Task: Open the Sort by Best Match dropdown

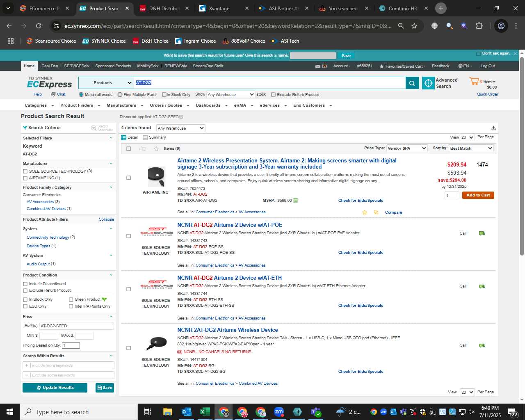Action: (x=471, y=148)
